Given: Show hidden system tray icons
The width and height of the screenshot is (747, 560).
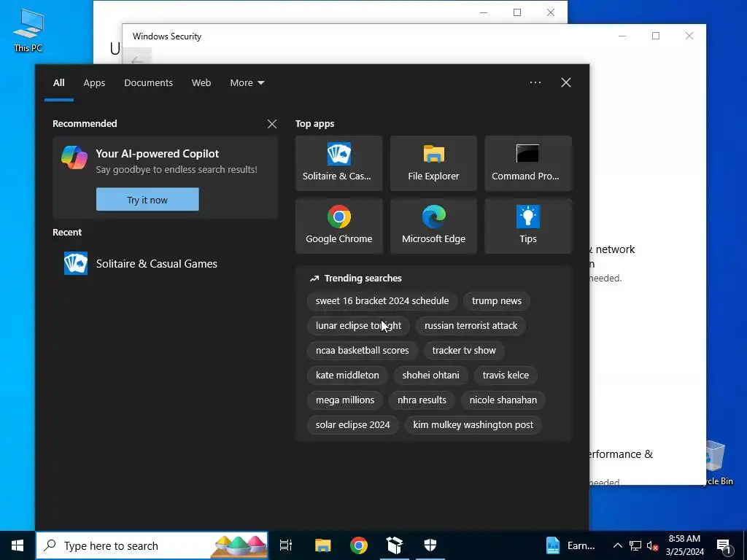Looking at the screenshot, I should point(617,545).
